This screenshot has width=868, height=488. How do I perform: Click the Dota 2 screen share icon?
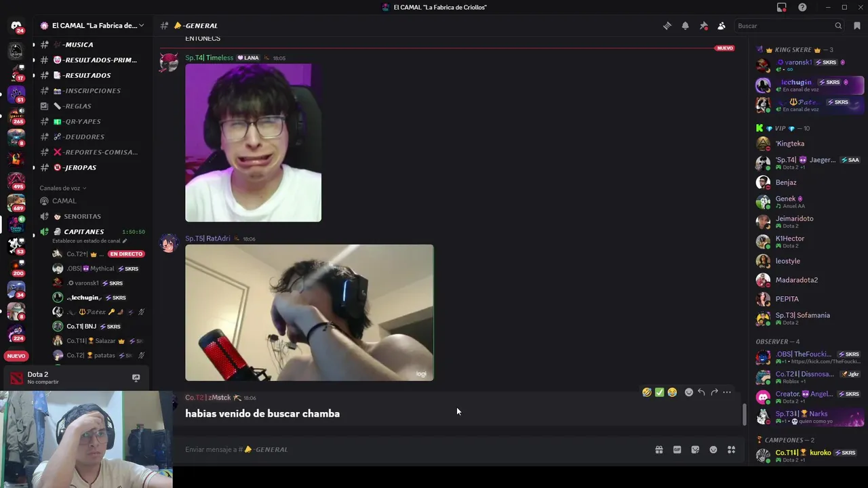pos(136,378)
